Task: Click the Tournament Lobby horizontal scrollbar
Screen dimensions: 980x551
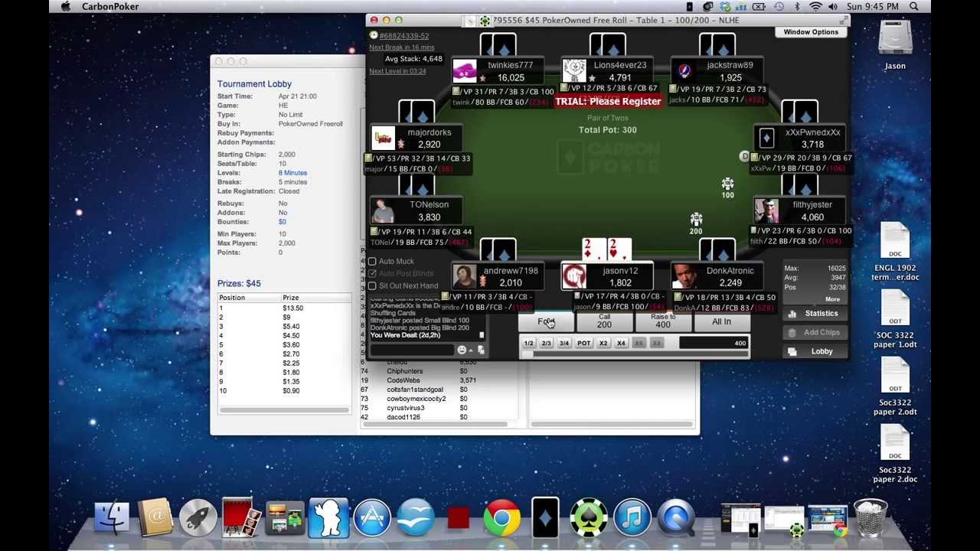Action: 284,410
